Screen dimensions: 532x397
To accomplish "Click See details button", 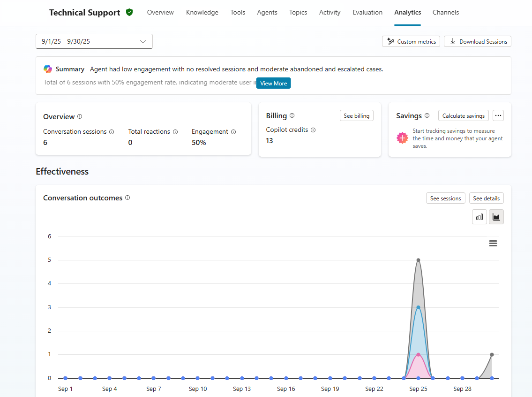I will [486, 198].
